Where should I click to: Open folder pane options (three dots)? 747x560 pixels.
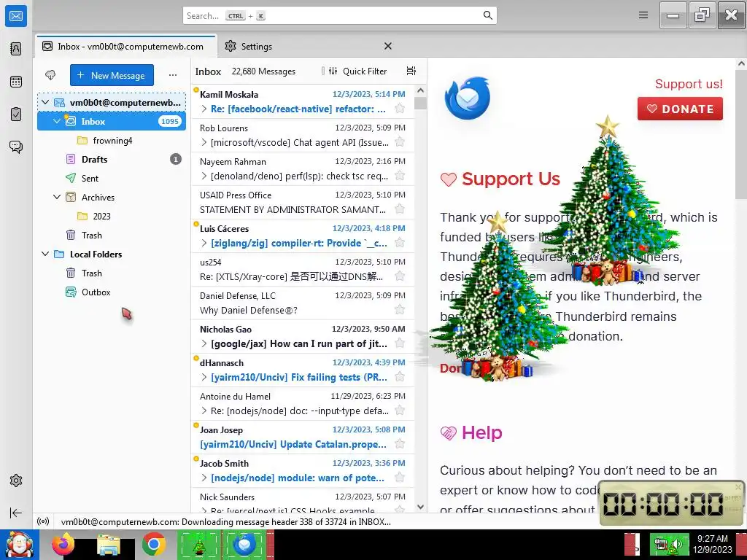click(173, 75)
